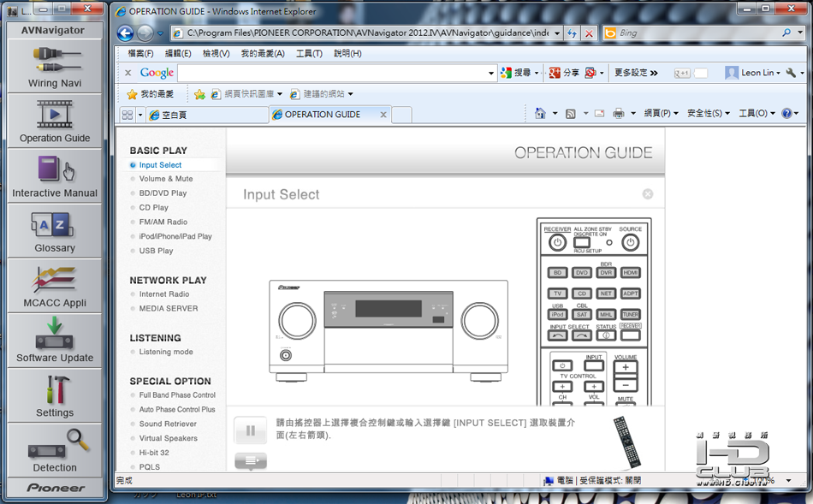Click the Print icon
The image size is (813, 504).
[619, 113]
